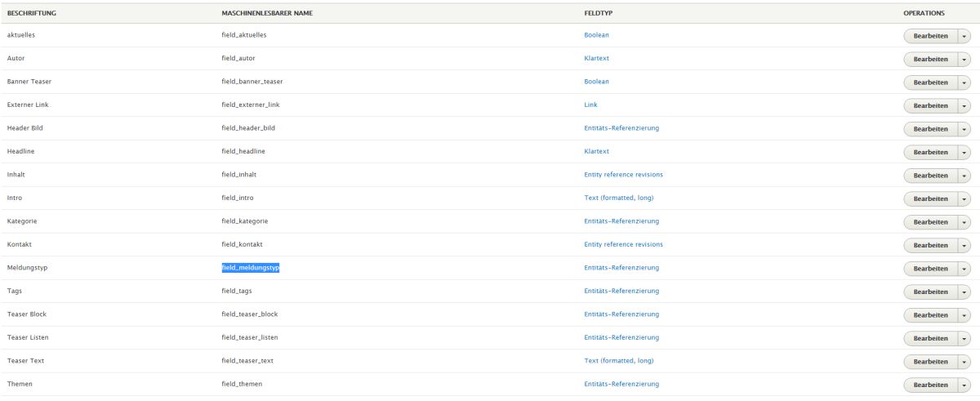This screenshot has width=980, height=401.
Task: Click Bearbeiten for field_autor
Action: [x=930, y=59]
